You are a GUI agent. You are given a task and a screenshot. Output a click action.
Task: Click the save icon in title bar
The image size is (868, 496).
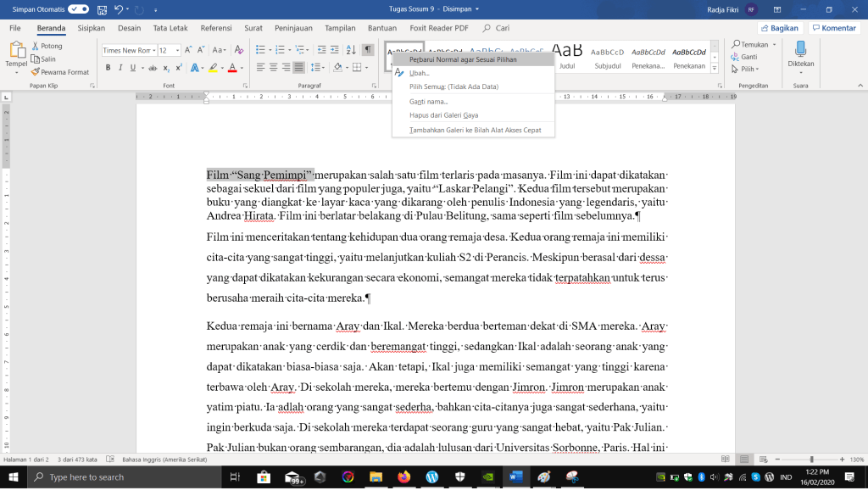pyautogui.click(x=101, y=9)
